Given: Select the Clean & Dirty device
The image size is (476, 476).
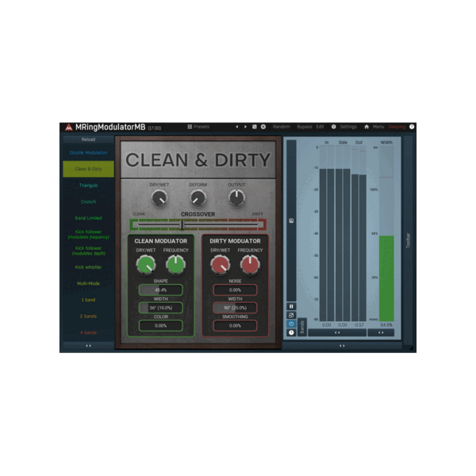Looking at the screenshot, I should [88, 169].
